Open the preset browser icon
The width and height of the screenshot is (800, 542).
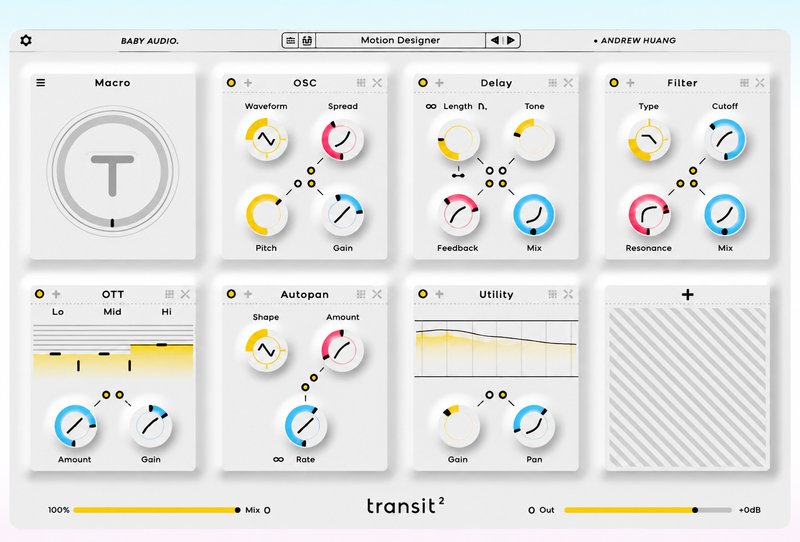[x=291, y=40]
